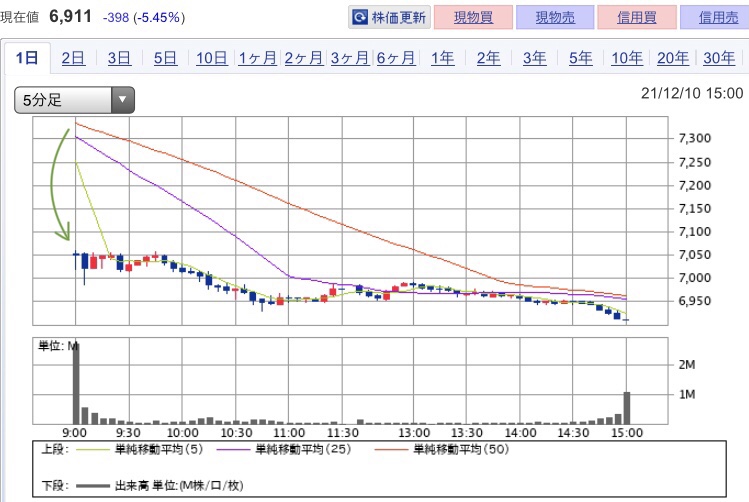Switch to the 3年 chart tab

[534, 58]
